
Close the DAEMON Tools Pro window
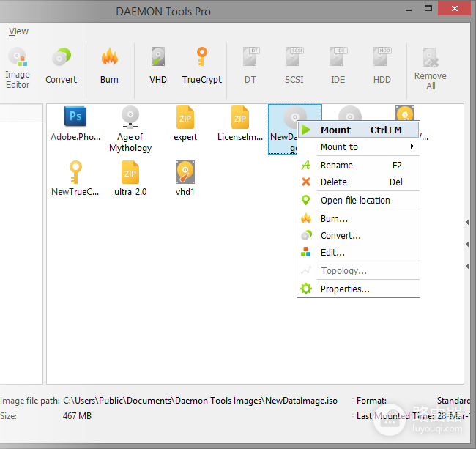(x=455, y=8)
